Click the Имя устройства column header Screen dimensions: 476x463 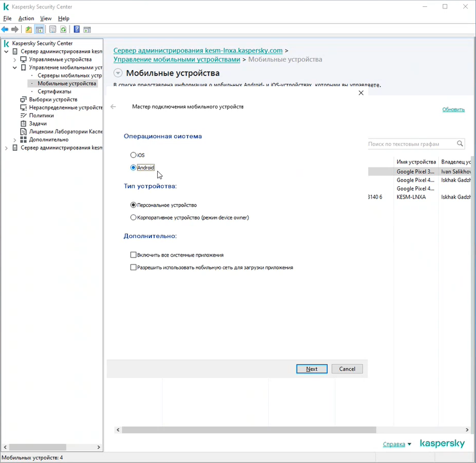[416, 162]
